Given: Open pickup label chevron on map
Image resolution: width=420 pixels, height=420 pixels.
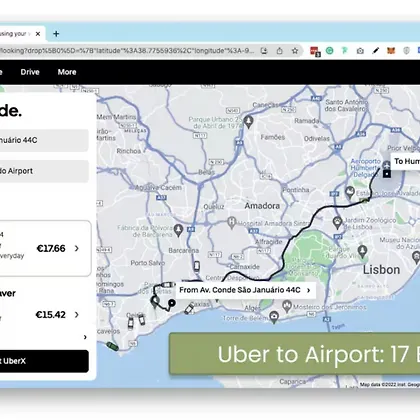Looking at the screenshot, I should tap(308, 290).
